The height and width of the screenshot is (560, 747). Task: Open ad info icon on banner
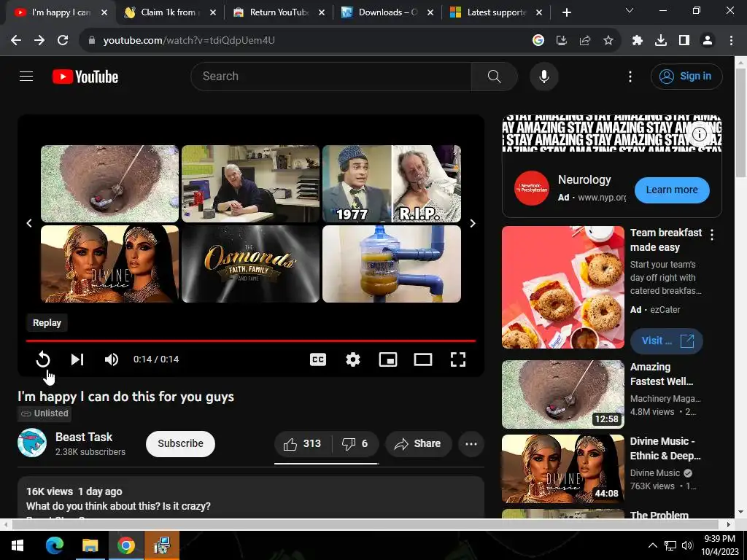(700, 134)
